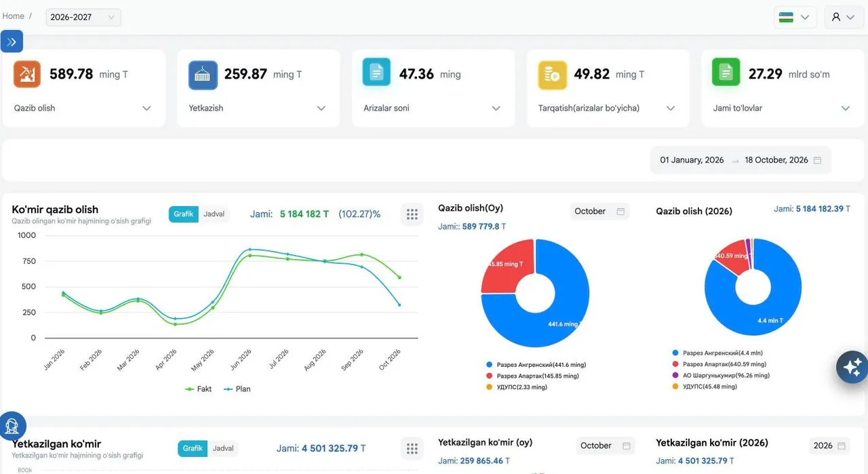This screenshot has width=868, height=474.
Task: Click 49.82 ming T value
Action: (x=609, y=75)
